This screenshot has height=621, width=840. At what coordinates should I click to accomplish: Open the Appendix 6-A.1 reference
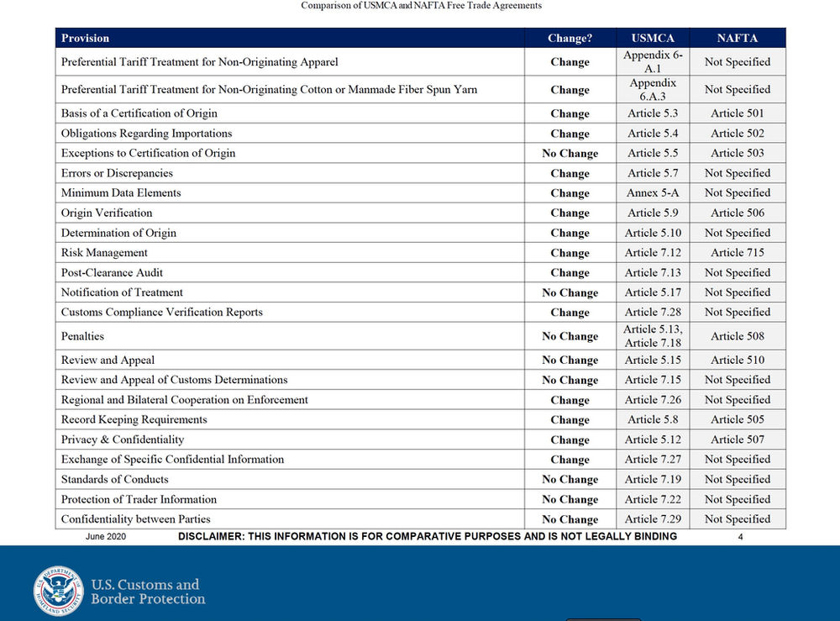[x=653, y=61]
